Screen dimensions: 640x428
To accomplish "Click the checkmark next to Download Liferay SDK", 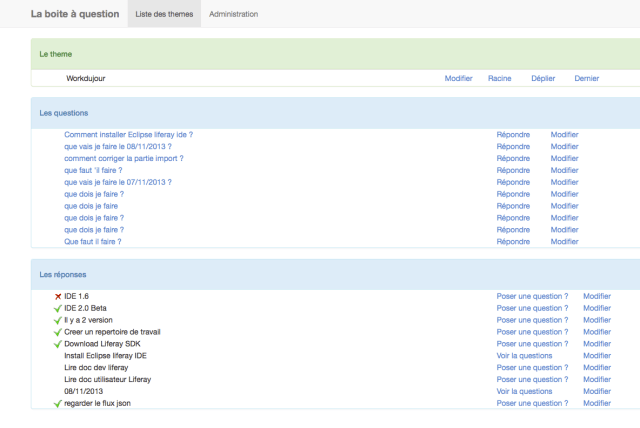I will point(58,344).
